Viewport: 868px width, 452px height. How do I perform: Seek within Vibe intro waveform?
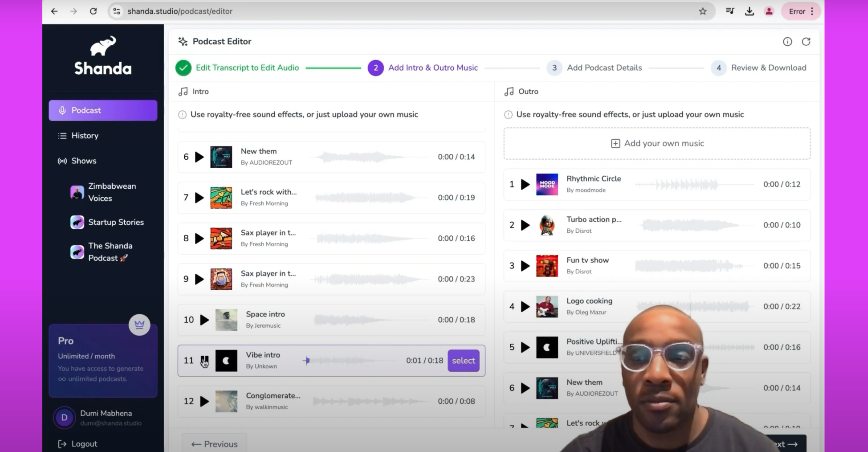[350, 361]
